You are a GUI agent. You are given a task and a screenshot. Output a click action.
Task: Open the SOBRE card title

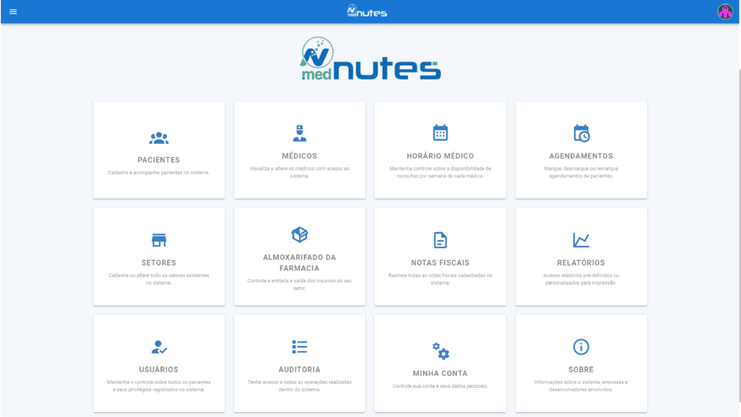tap(581, 370)
